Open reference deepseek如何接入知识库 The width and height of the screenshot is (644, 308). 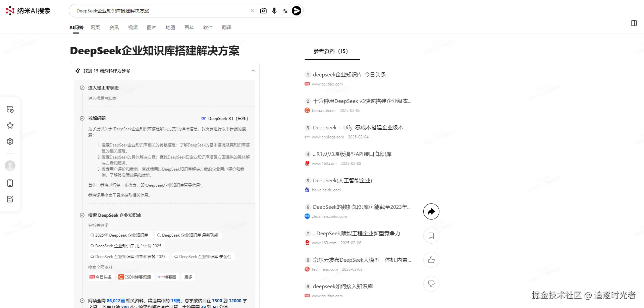(x=343, y=286)
